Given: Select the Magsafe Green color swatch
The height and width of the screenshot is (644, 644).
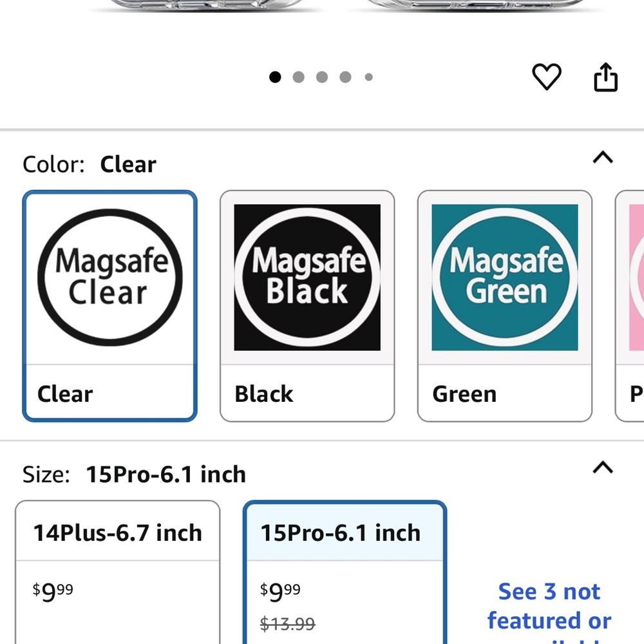Looking at the screenshot, I should (x=505, y=278).
